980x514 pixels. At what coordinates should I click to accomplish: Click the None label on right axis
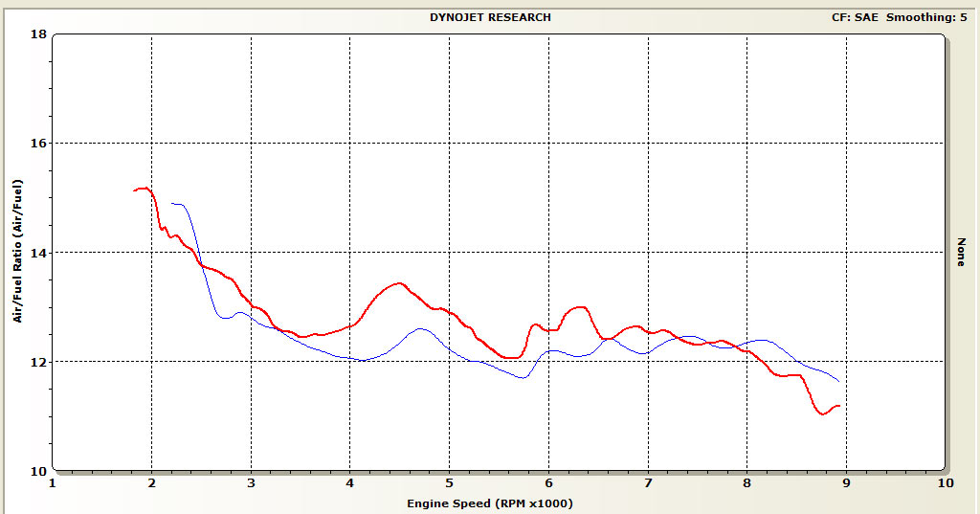tap(962, 253)
